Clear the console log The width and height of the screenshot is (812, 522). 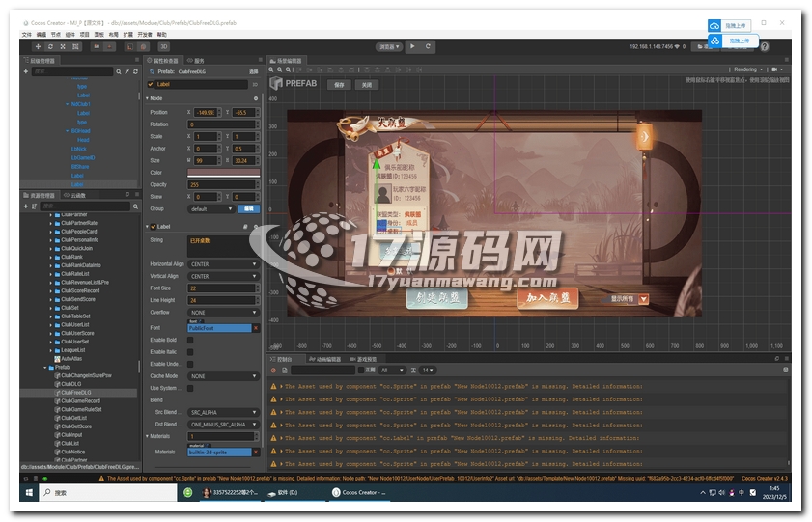tap(273, 371)
